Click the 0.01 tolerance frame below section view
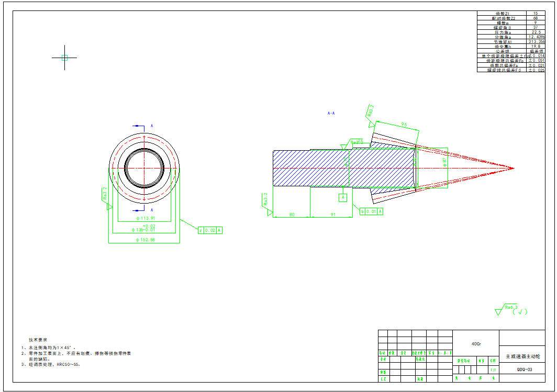 pyautogui.click(x=372, y=211)
